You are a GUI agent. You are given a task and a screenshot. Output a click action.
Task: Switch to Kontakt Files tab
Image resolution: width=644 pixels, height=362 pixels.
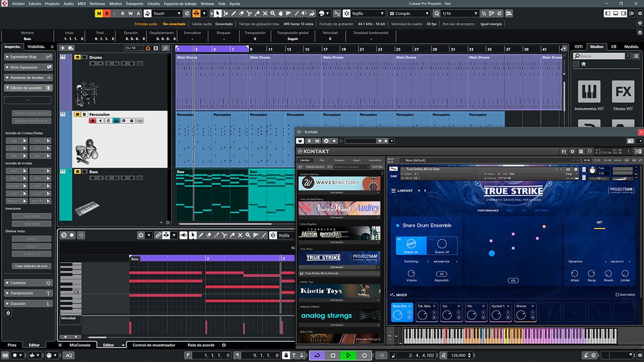[322, 160]
